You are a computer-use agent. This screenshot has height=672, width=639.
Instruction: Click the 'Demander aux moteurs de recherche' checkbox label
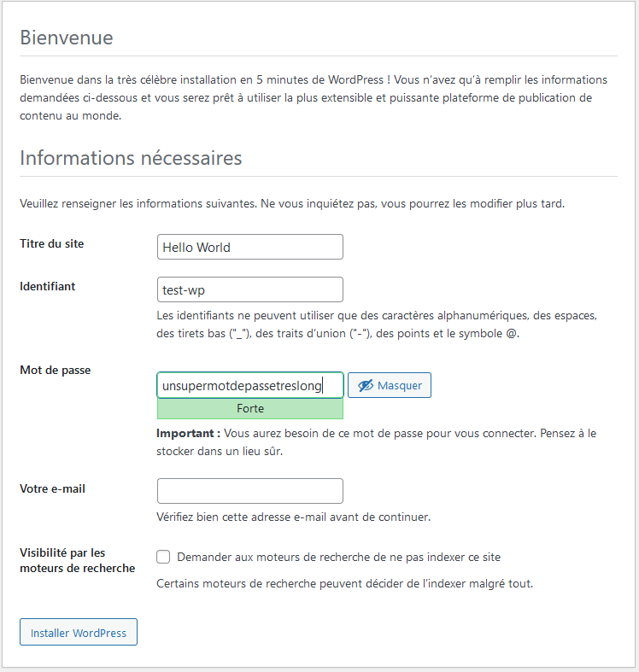point(338,557)
